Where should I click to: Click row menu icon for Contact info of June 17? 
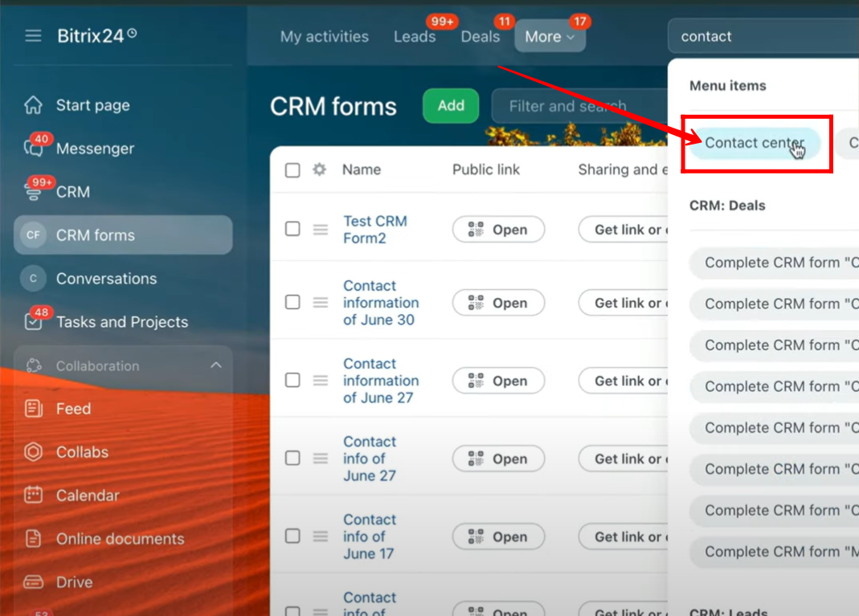321,536
